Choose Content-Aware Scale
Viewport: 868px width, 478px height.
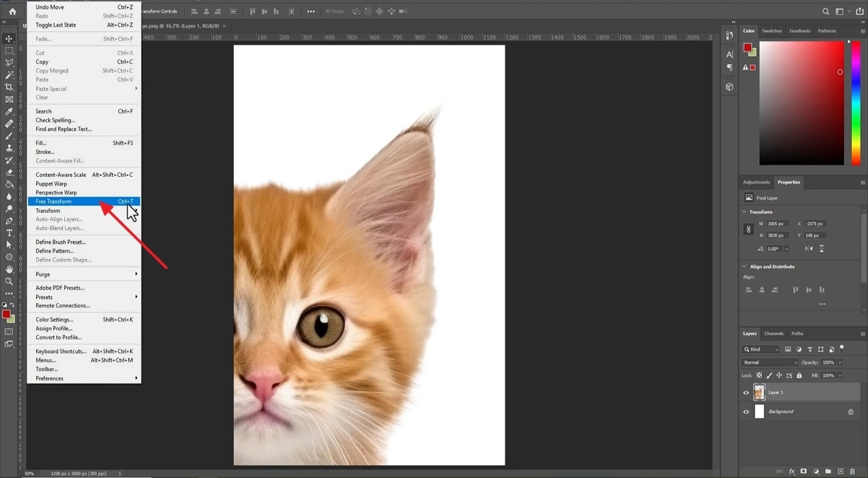84,175
